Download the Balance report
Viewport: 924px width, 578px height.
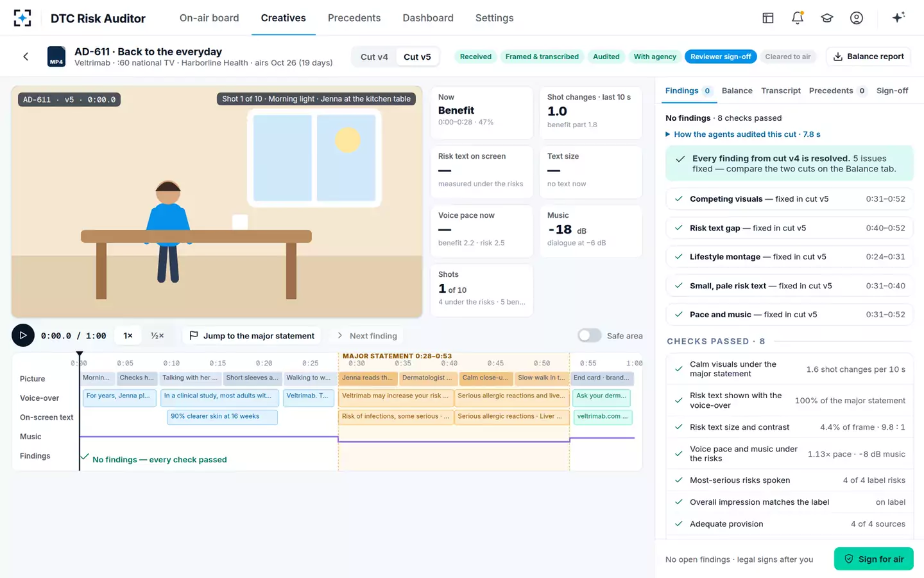click(x=868, y=57)
